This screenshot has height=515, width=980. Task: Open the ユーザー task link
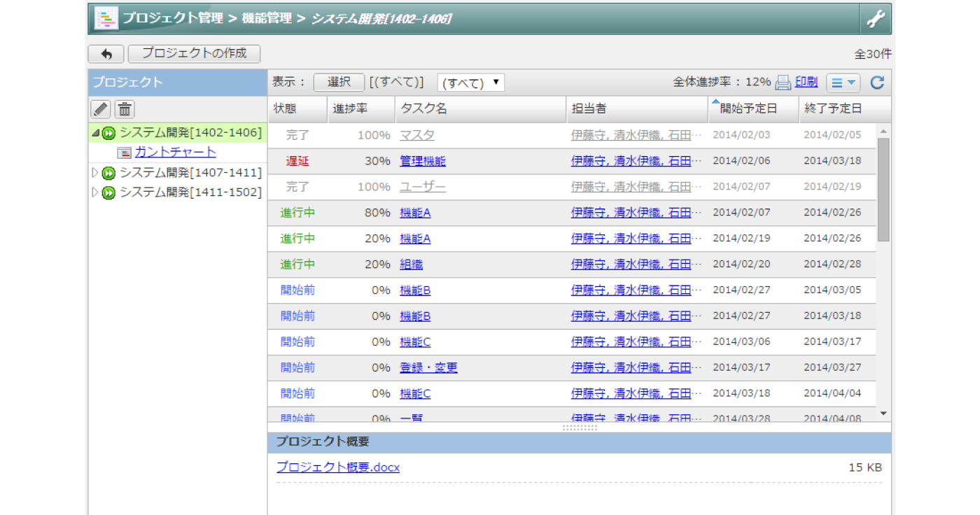423,187
